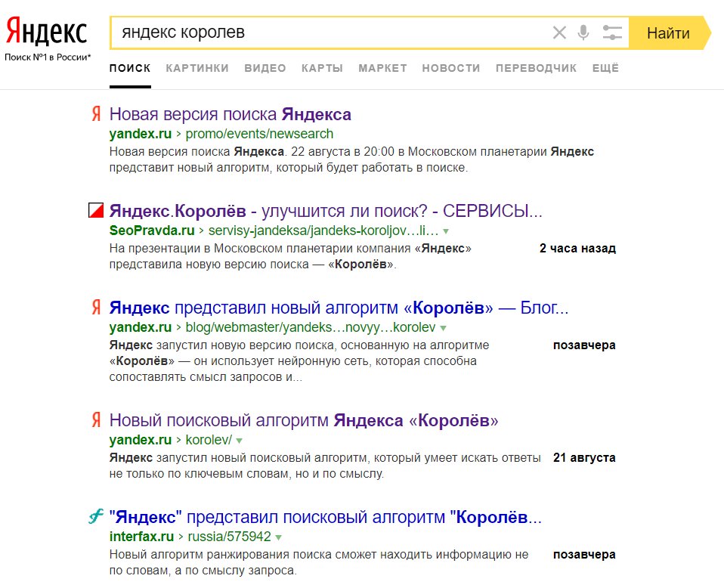Click the korolev/ path link
This screenshot has height=588, width=724.
click(209, 440)
